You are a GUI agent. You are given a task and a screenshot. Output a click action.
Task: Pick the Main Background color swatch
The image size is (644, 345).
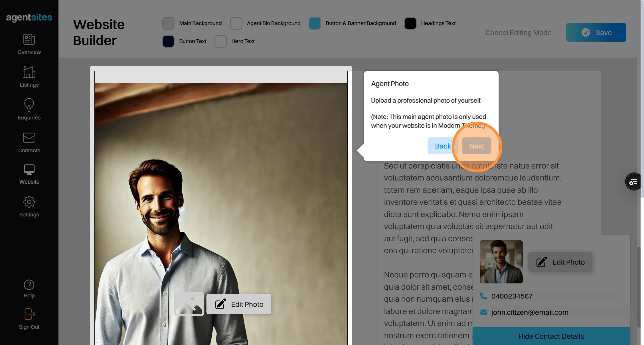click(x=168, y=23)
